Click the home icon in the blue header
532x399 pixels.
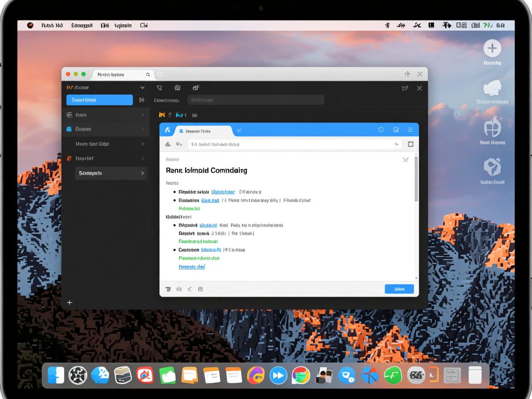[168, 130]
